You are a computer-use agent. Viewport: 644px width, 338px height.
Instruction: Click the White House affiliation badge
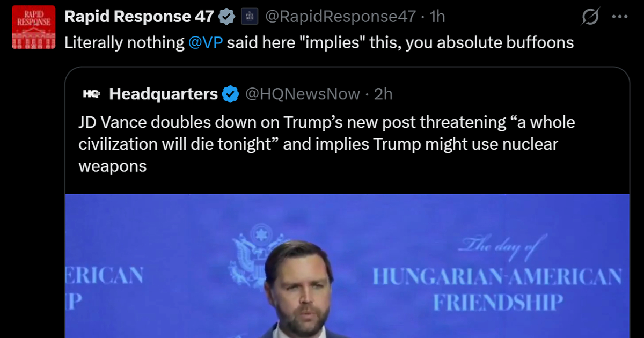pos(250,17)
